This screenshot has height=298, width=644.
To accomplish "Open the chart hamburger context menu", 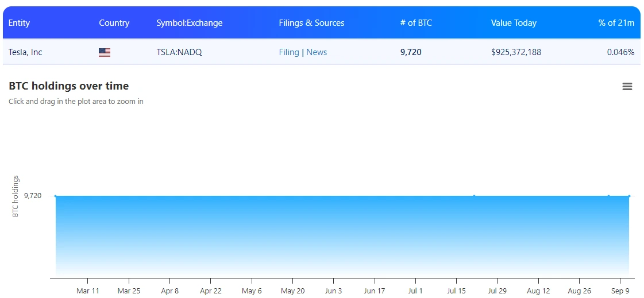I will coord(627,86).
